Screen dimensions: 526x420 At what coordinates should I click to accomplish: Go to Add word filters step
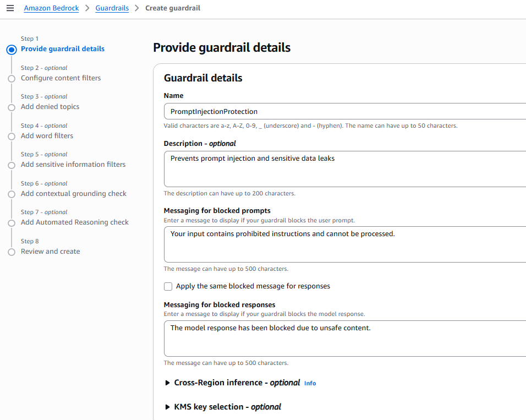pyautogui.click(x=47, y=136)
